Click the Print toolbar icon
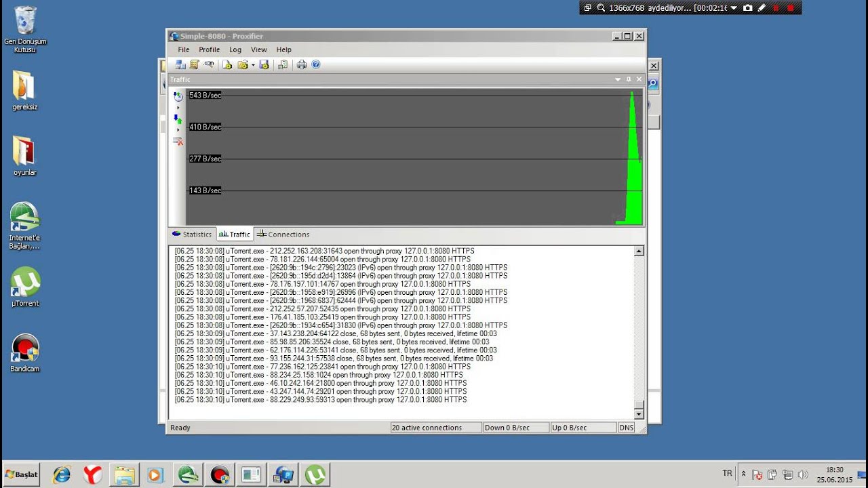 [302, 64]
